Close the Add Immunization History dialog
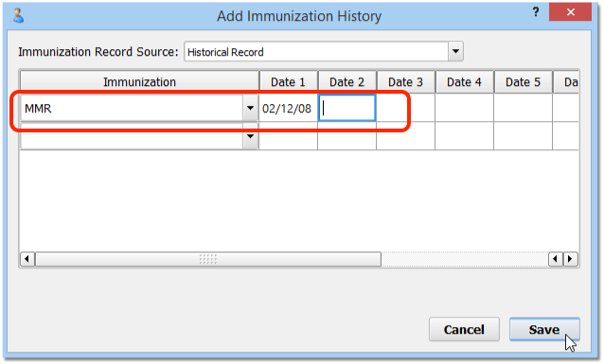The width and height of the screenshot is (604, 364). (x=571, y=12)
